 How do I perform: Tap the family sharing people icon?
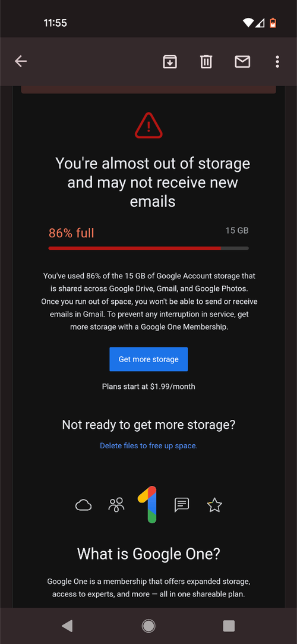tap(116, 505)
